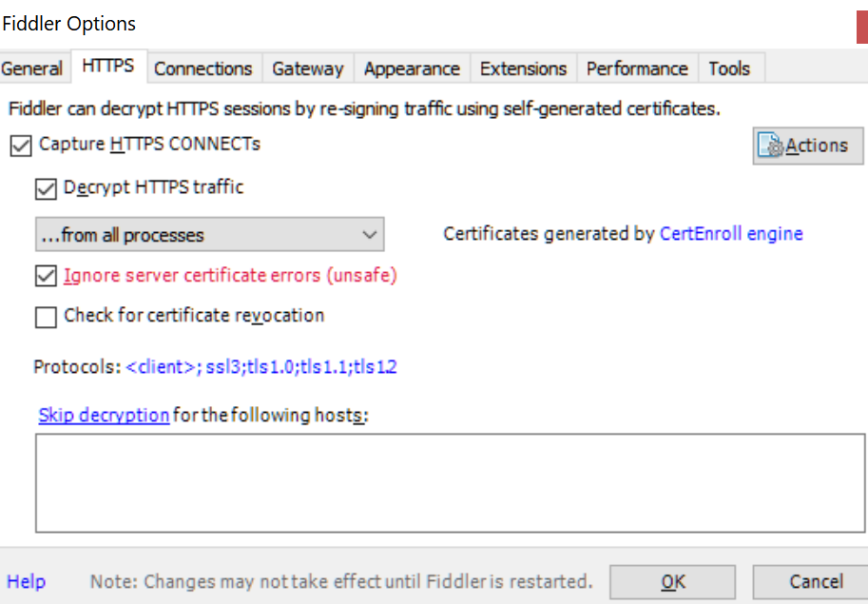Expand the "from all processes" dropdown

pyautogui.click(x=210, y=234)
